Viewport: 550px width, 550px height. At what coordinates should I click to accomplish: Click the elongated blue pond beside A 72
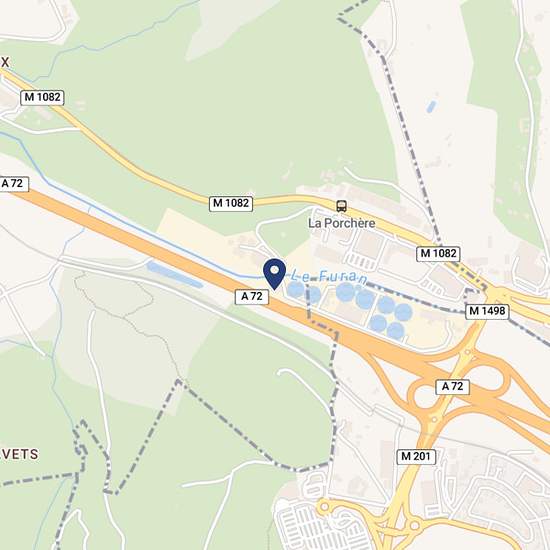click(x=174, y=274)
